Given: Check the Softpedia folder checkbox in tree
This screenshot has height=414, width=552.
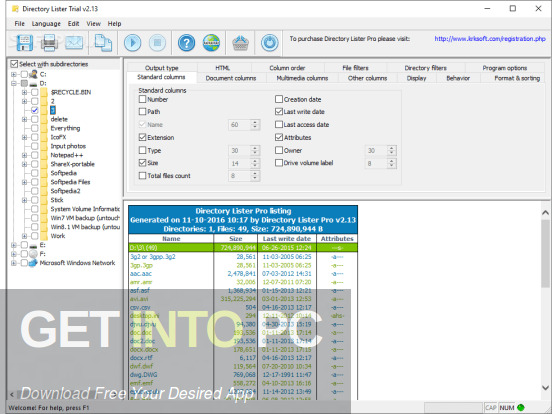Looking at the screenshot, I should click(x=34, y=173).
